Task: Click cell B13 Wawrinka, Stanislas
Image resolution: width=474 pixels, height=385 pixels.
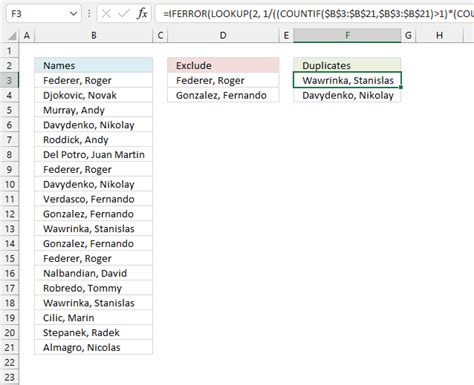Action: click(94, 229)
